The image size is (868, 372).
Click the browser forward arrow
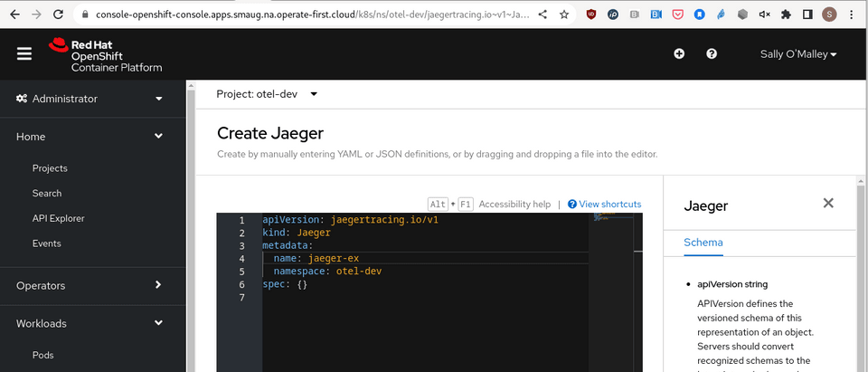click(36, 14)
